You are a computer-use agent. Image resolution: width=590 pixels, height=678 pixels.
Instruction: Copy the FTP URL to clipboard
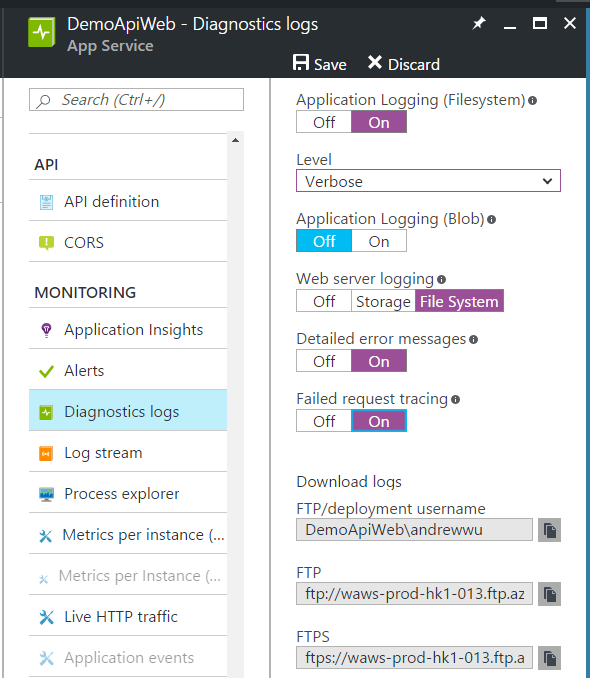click(549, 594)
